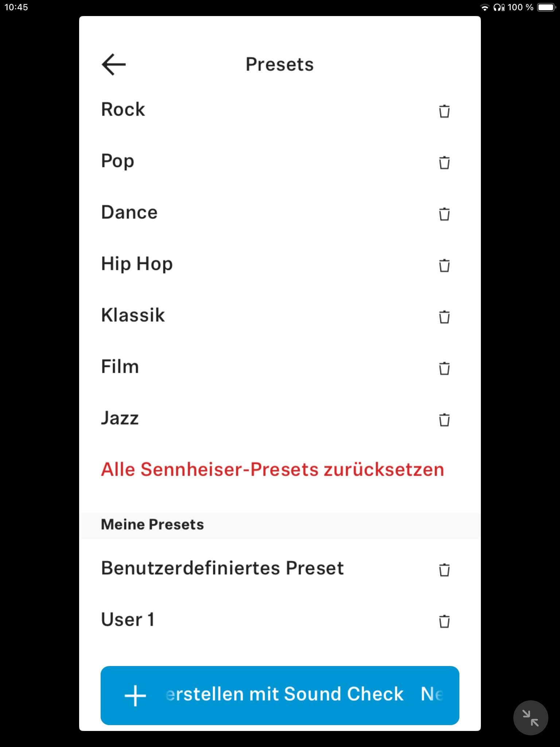560x747 pixels.
Task: Go back using the arrow icon
Action: tap(113, 65)
